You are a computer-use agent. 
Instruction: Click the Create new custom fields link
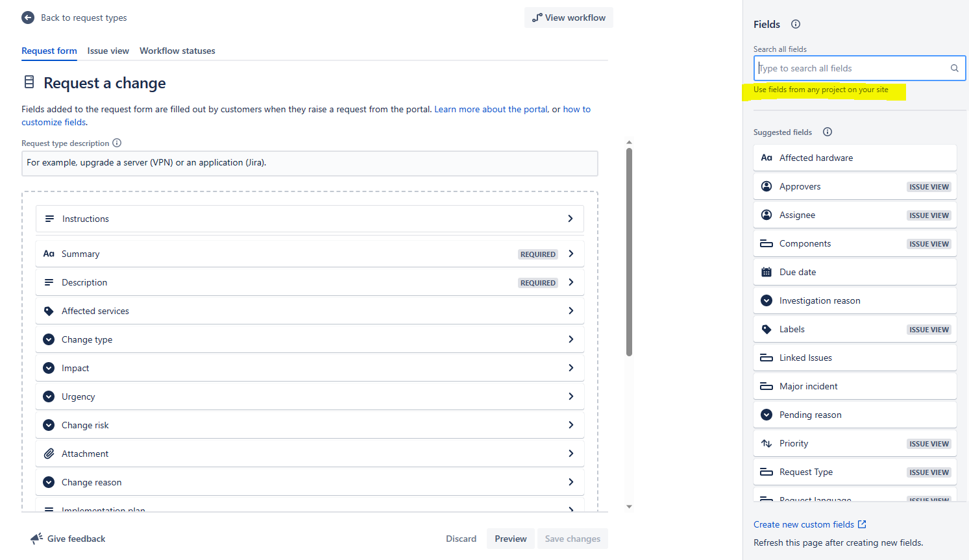click(x=805, y=524)
